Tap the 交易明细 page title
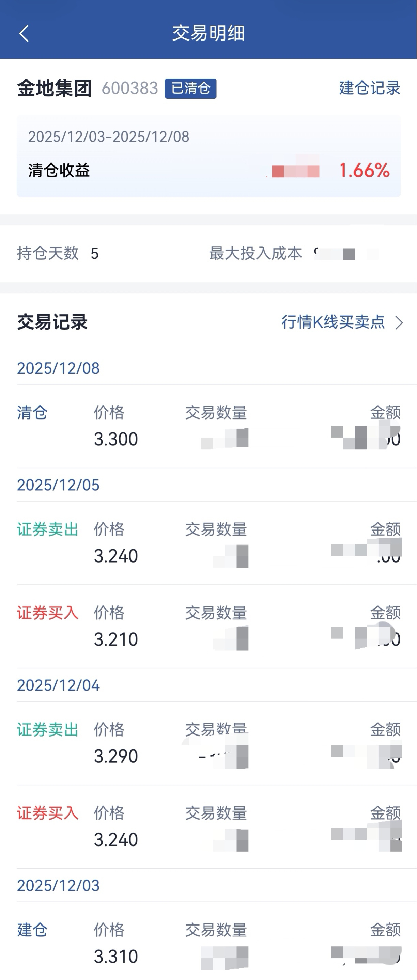This screenshot has height=980, width=417. point(208,33)
